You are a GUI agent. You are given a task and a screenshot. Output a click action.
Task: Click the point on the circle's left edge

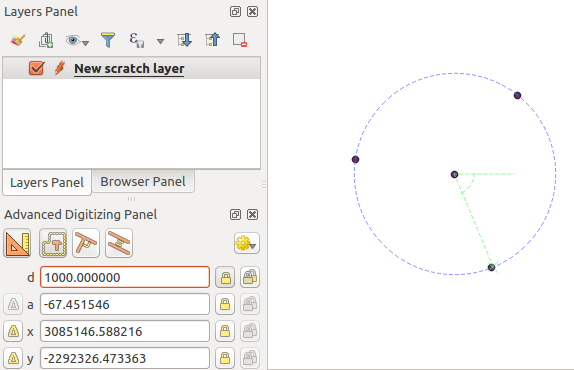tap(355, 160)
